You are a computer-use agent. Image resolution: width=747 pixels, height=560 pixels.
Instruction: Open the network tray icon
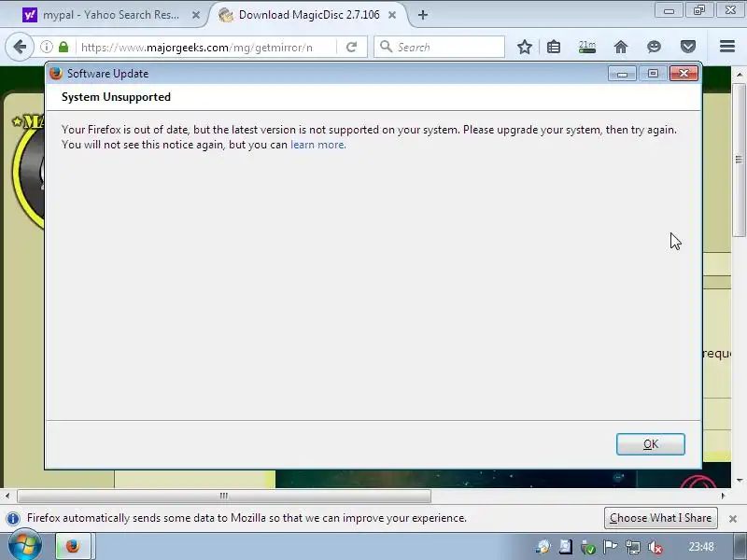click(x=633, y=547)
